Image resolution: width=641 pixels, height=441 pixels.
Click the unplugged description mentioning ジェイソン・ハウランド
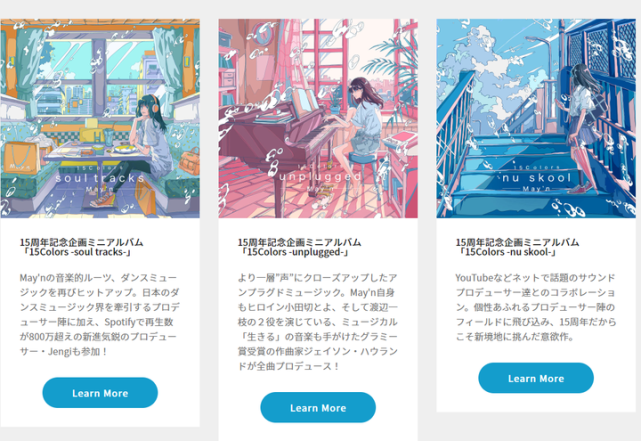tap(318, 322)
